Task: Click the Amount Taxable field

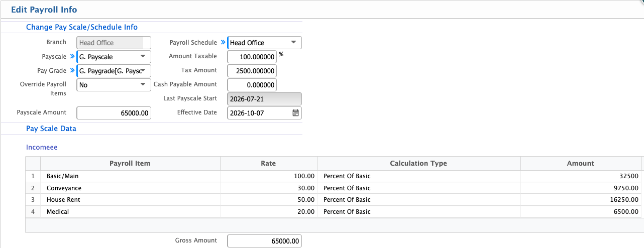Action: tap(252, 57)
